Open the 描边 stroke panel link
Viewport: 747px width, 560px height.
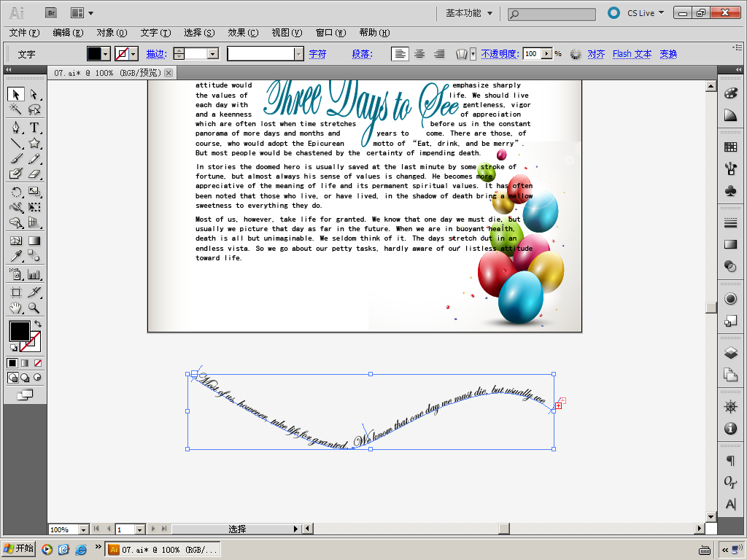(x=156, y=54)
